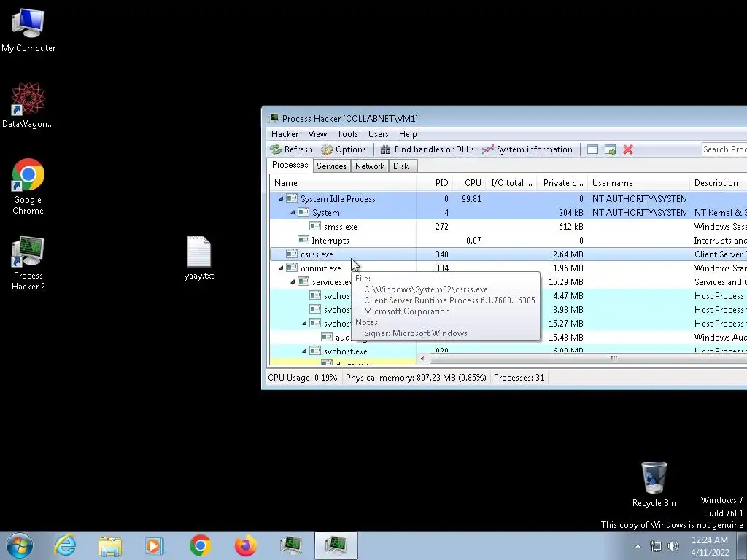
Task: Select the csrss.exe process row
Action: pyautogui.click(x=508, y=254)
